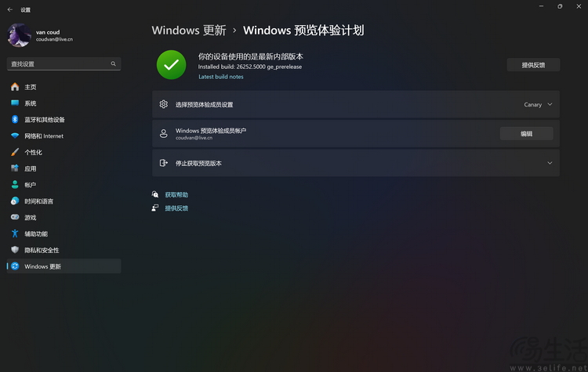This screenshot has width=588, height=372.
Task: Click the coudvan@live.cn profile email
Action: pos(54,39)
